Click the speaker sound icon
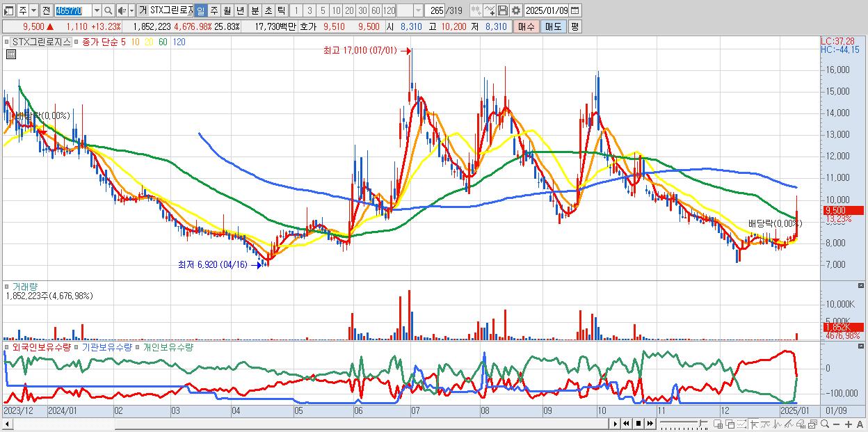The image size is (868, 432). (122, 10)
